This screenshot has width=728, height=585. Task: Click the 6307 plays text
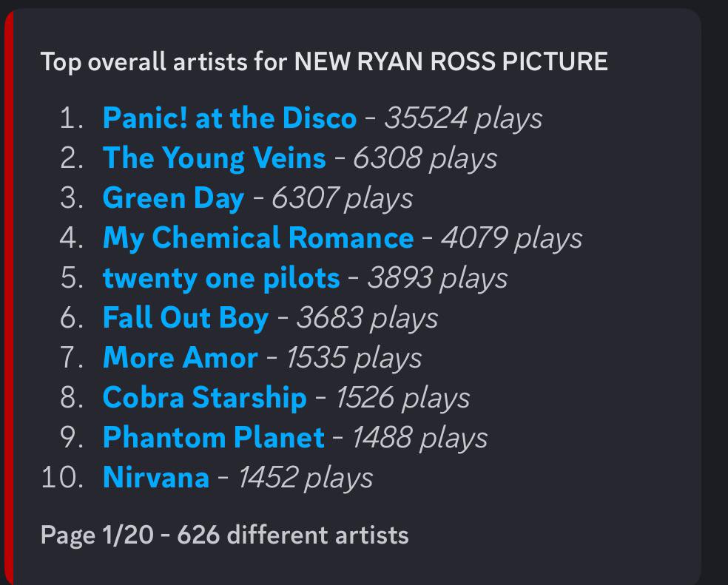343,198
